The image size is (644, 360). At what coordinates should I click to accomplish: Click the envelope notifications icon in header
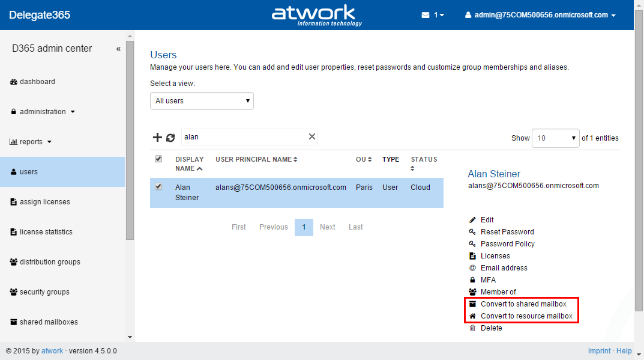tap(426, 15)
